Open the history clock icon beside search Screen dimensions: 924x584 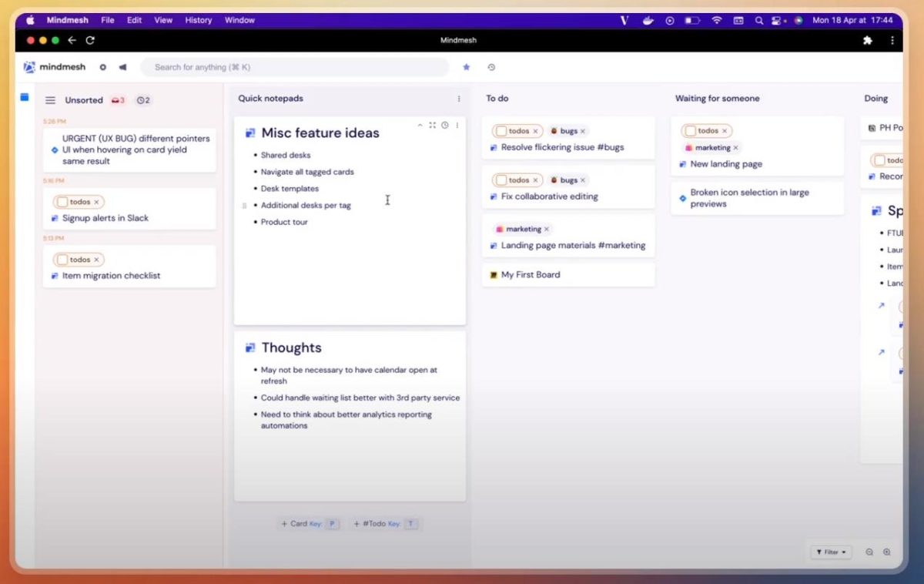pyautogui.click(x=491, y=67)
